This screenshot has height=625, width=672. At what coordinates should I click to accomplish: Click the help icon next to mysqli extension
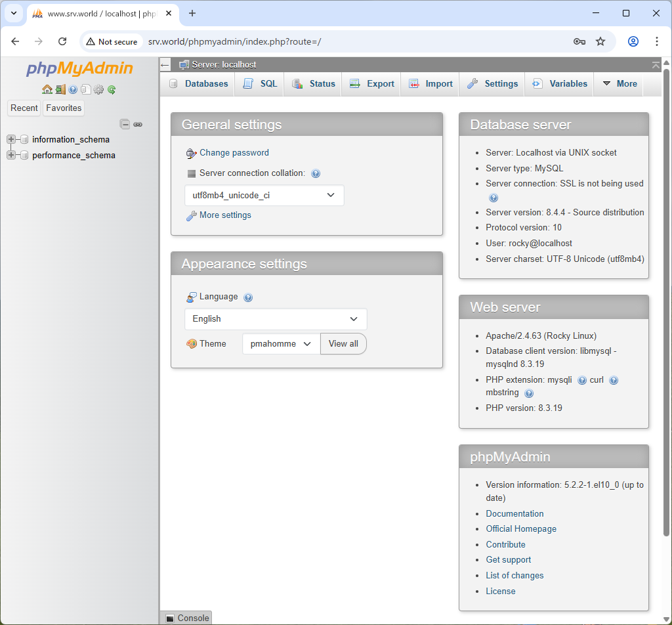[x=582, y=380]
